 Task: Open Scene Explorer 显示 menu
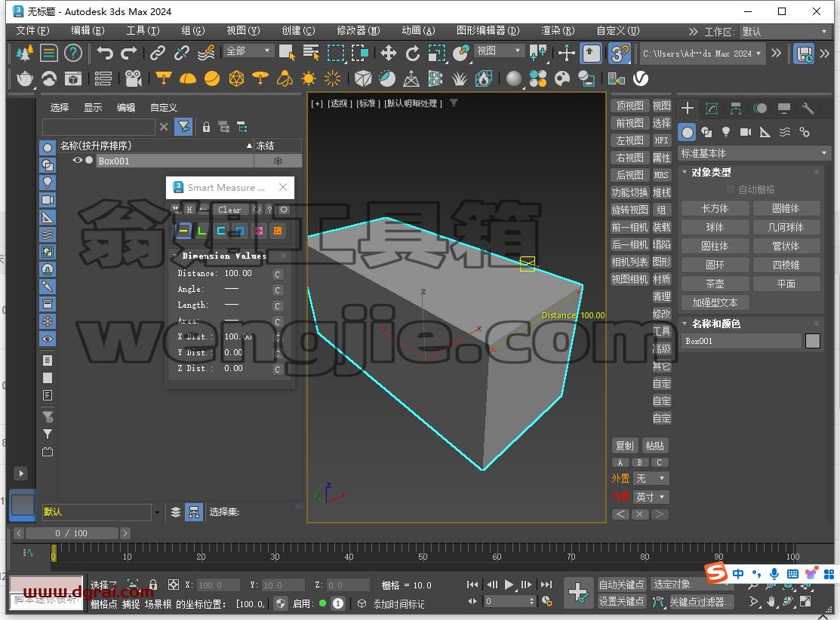click(93, 107)
